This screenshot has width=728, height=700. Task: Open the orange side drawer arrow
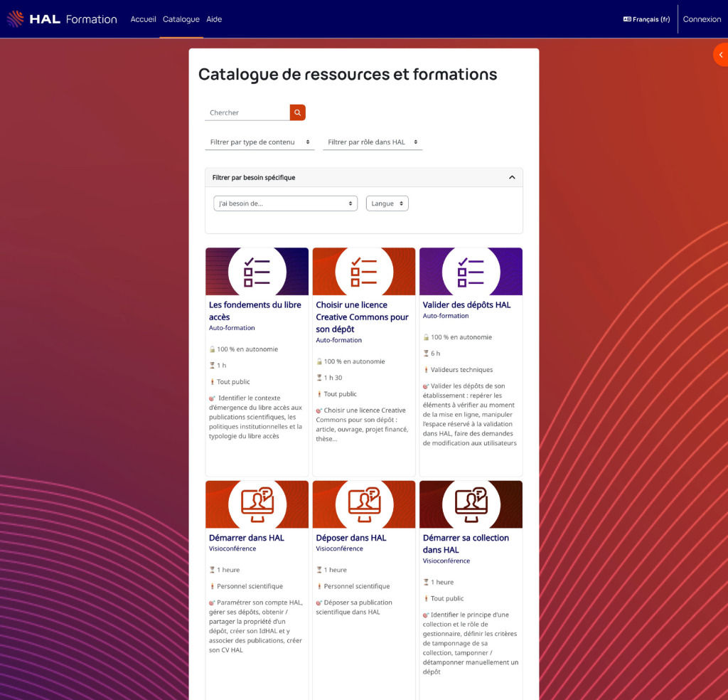pyautogui.click(x=721, y=55)
